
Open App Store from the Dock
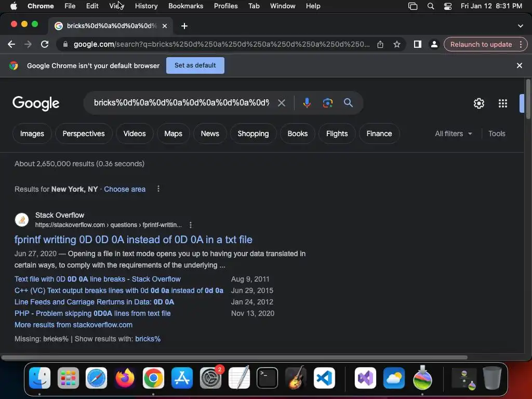[x=182, y=378]
